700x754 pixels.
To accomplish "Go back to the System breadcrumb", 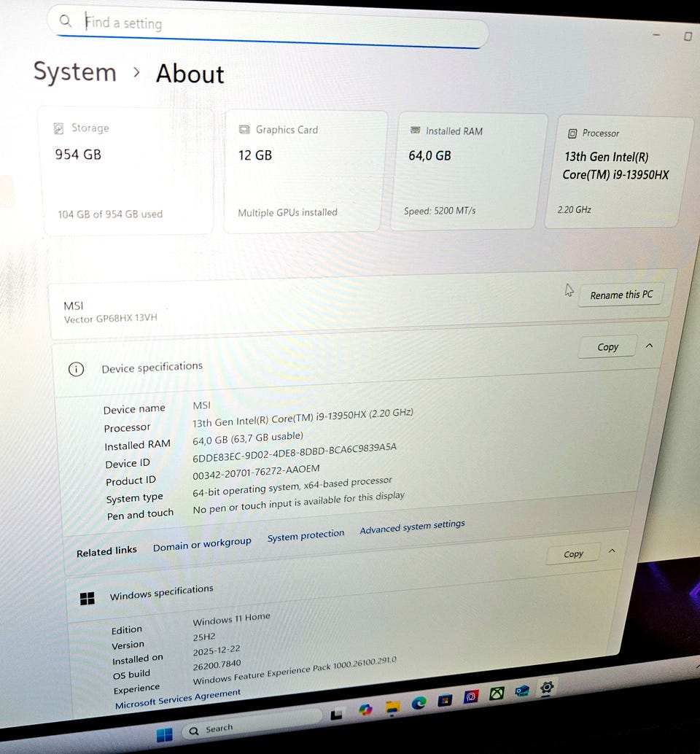I will coord(75,72).
